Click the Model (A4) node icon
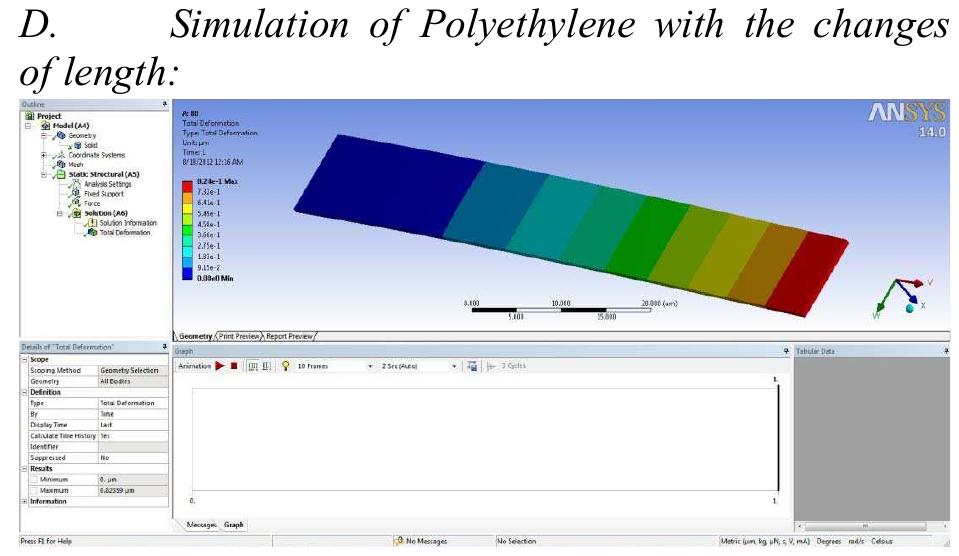 (45, 125)
